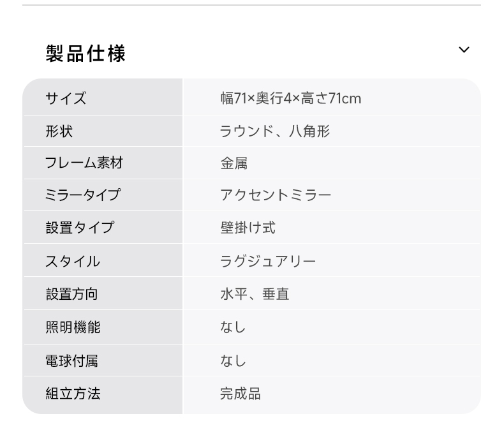Click the なし value for 電球付属
Screen dimensions: 504x430
click(233, 360)
